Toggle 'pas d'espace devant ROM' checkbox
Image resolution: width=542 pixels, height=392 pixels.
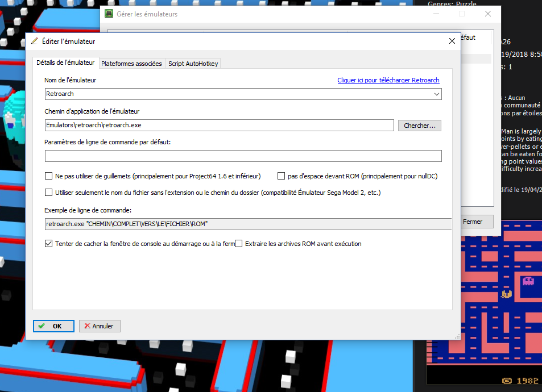[x=282, y=176]
